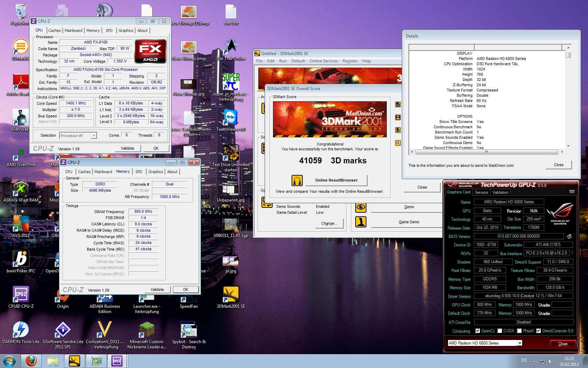
Task: Click Online ResultBrowser button
Action: point(336,180)
